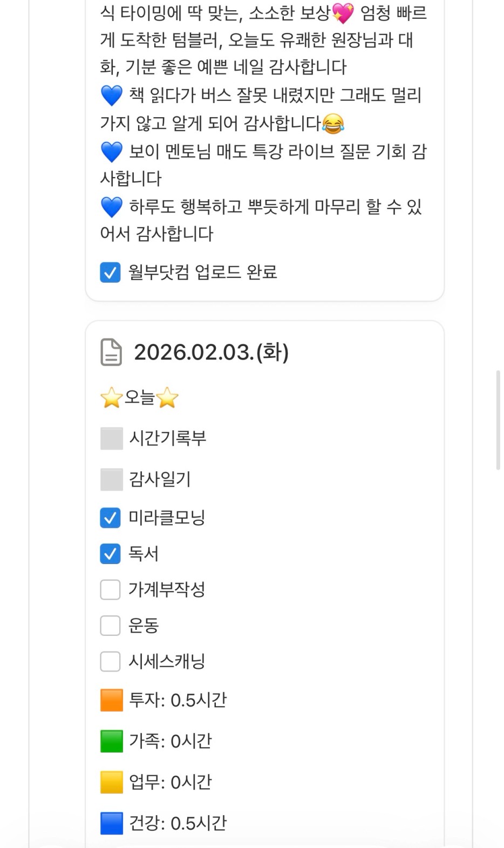The width and height of the screenshot is (504, 848).
Task: Click the gray square beside 시간기록부
Action: (x=112, y=438)
